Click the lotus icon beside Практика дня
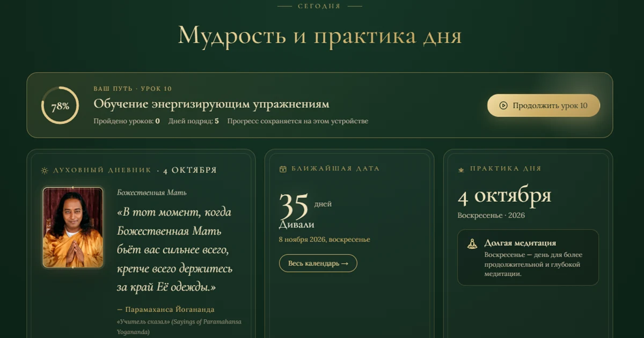 click(461, 169)
